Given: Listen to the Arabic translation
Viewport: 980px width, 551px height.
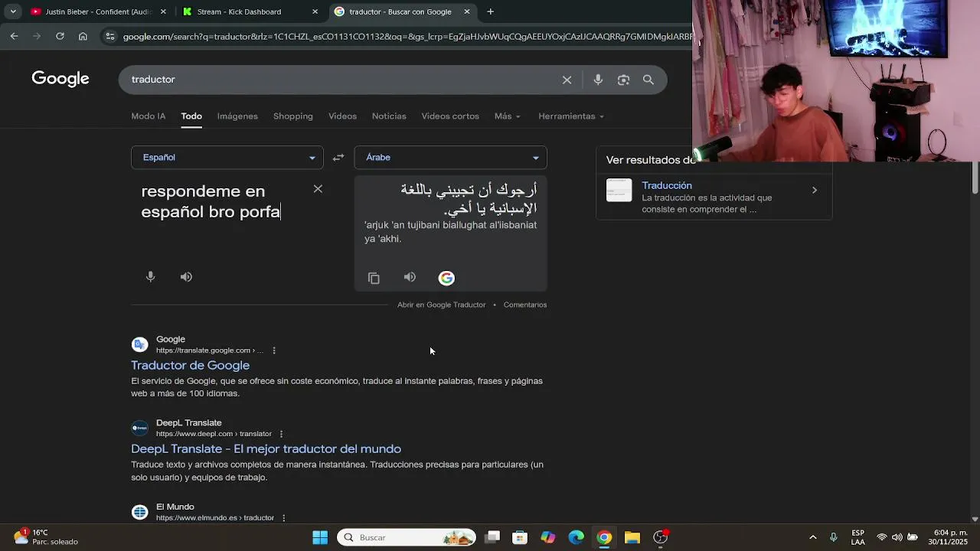Looking at the screenshot, I should click(410, 277).
